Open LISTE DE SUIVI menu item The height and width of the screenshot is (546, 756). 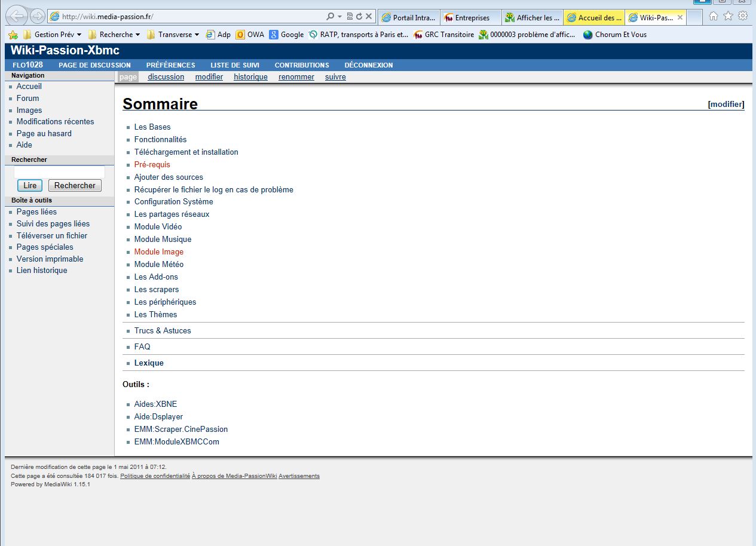coord(235,65)
